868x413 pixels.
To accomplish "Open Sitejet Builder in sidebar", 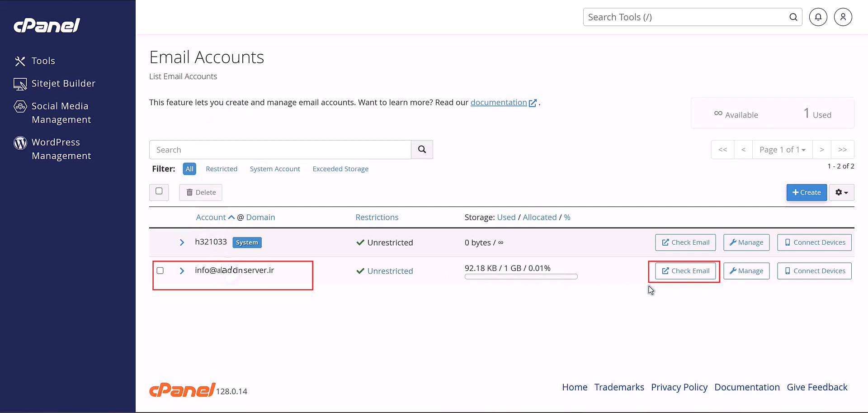I will 63,83.
